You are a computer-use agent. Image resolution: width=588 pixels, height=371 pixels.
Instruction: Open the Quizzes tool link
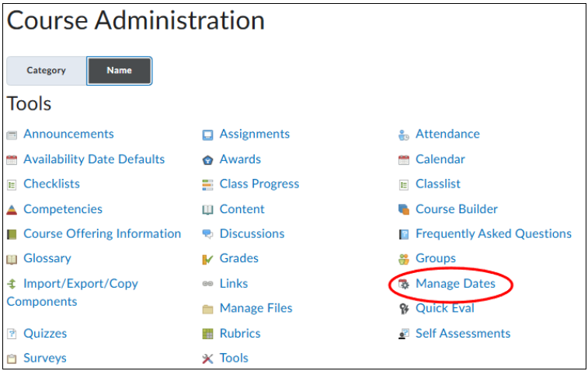[x=45, y=334]
